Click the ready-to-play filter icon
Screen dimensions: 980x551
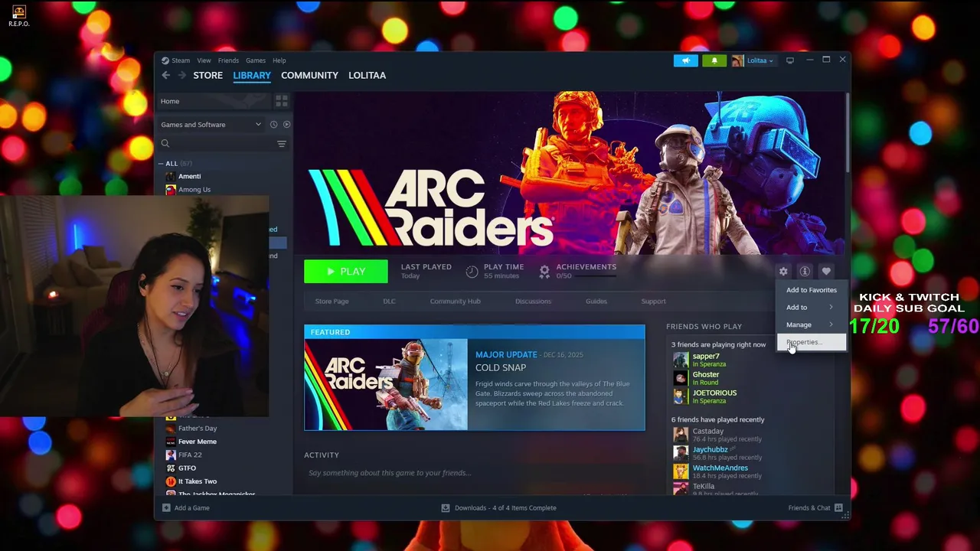(x=287, y=125)
